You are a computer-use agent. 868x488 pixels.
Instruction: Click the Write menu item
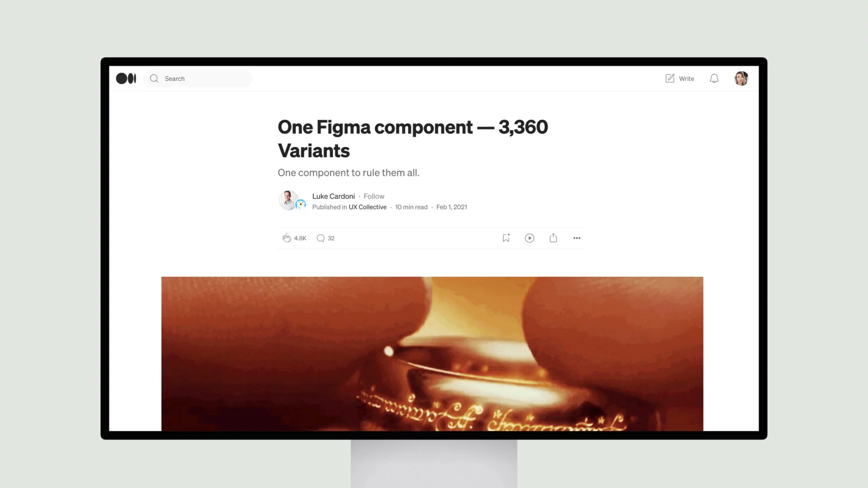tap(679, 78)
